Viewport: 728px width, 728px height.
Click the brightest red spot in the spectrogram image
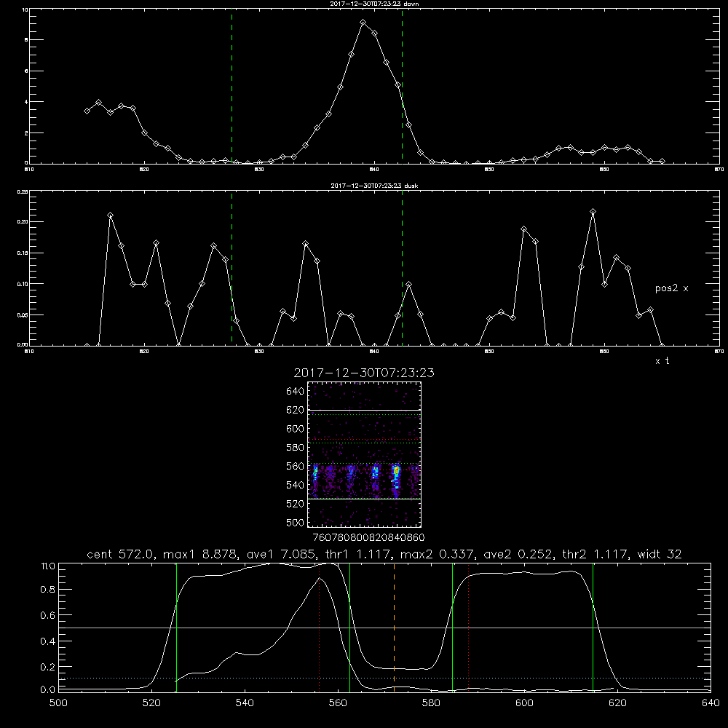click(x=397, y=470)
